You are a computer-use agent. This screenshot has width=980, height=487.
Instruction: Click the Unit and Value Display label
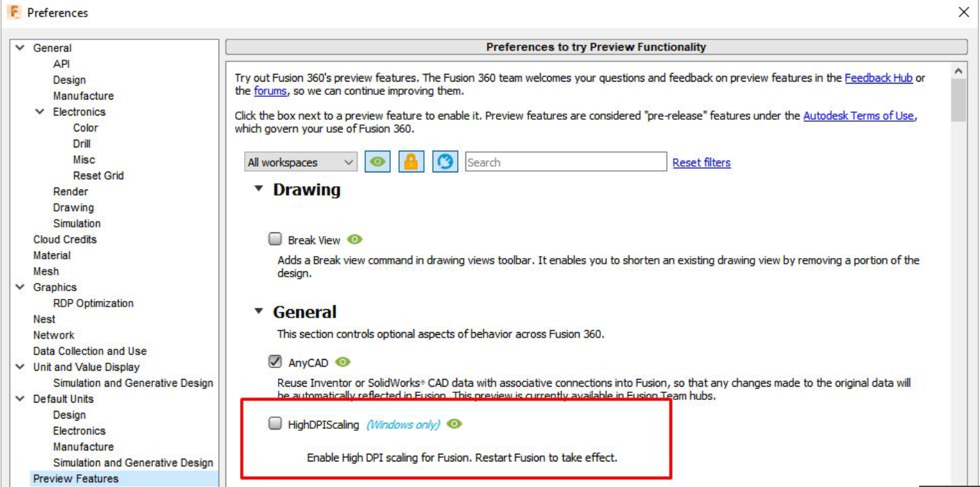tap(86, 367)
